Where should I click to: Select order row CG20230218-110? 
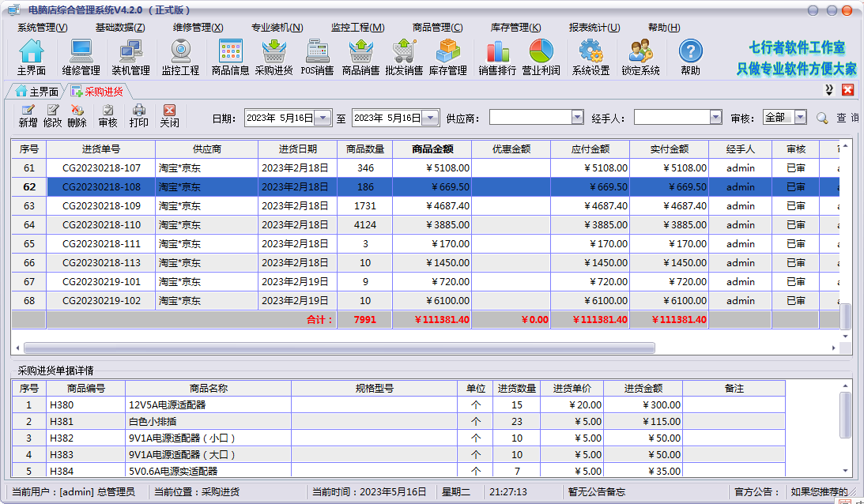(x=425, y=224)
